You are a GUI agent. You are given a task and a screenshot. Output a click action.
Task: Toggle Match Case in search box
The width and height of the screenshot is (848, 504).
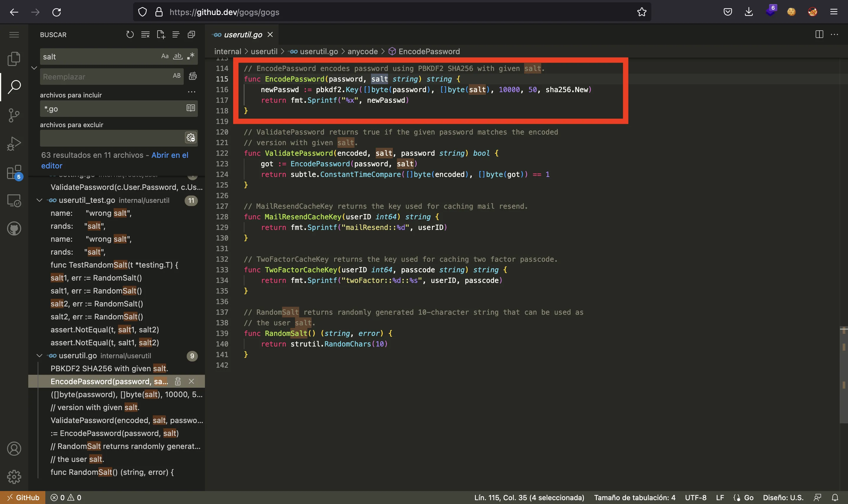[x=165, y=57]
